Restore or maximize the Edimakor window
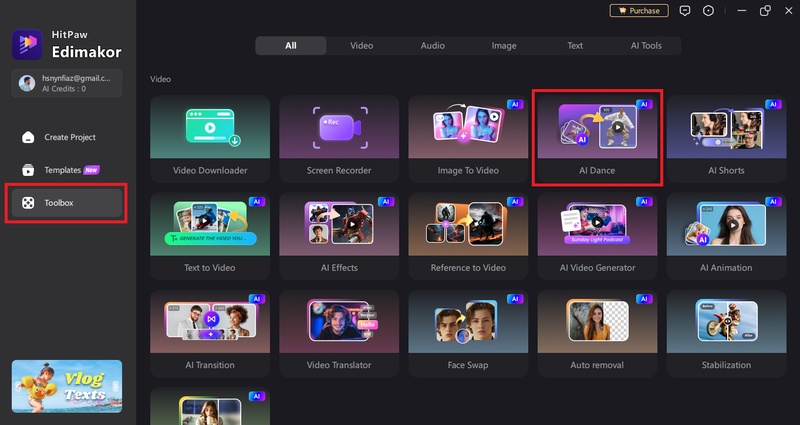This screenshot has width=800, height=425. point(765,11)
